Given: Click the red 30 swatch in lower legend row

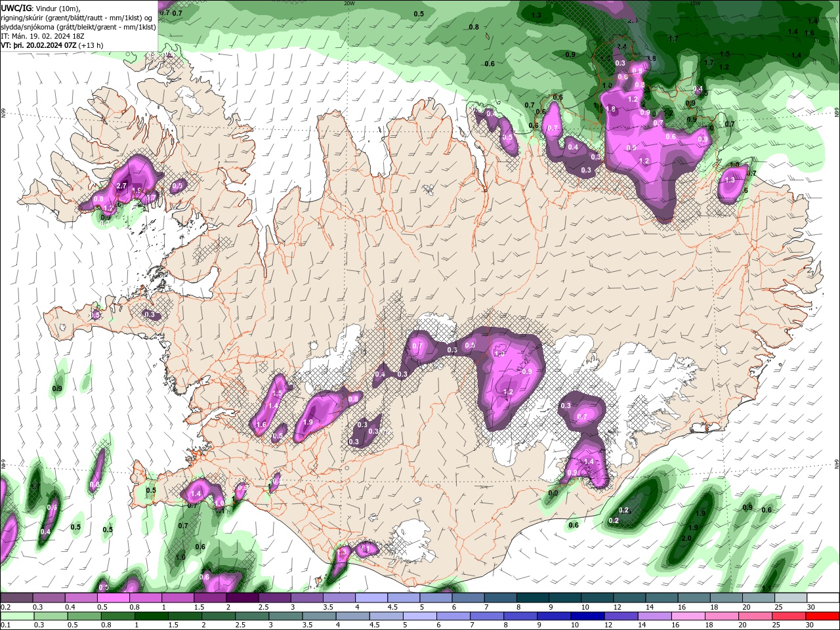Looking at the screenshot, I should [x=823, y=616].
